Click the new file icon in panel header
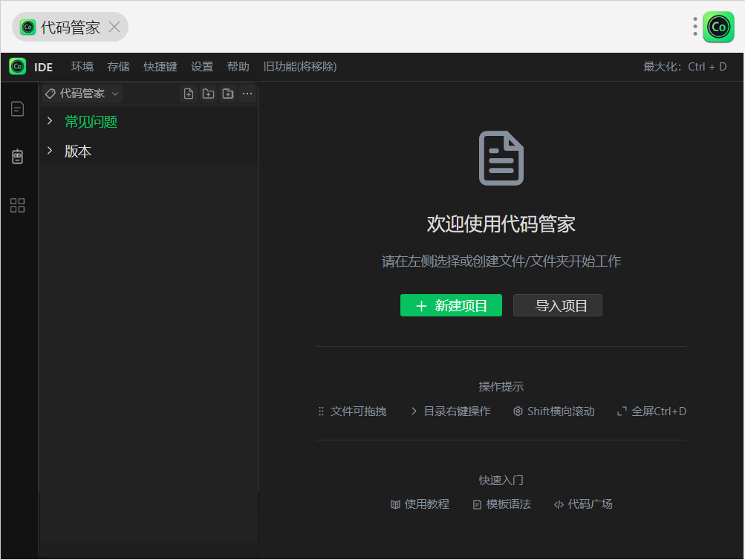The width and height of the screenshot is (745, 560). tap(189, 94)
